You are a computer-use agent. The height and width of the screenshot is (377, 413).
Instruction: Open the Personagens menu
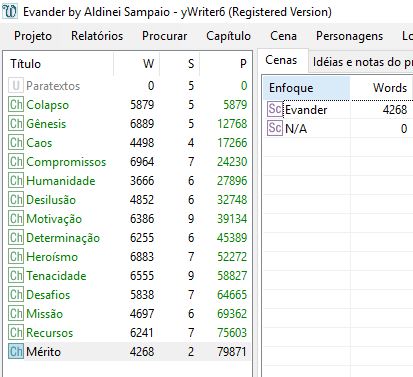click(349, 36)
